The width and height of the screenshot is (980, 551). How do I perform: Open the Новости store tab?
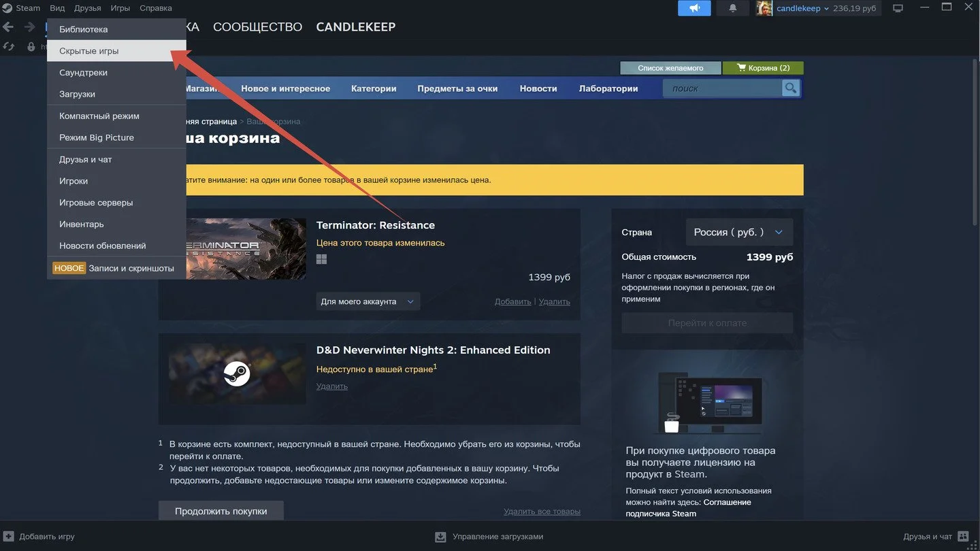coord(538,88)
